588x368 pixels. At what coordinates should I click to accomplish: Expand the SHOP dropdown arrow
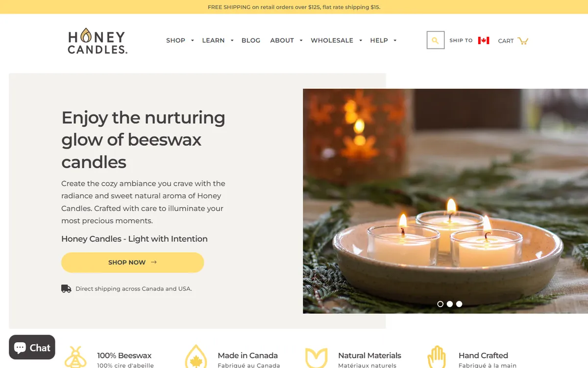[193, 41]
